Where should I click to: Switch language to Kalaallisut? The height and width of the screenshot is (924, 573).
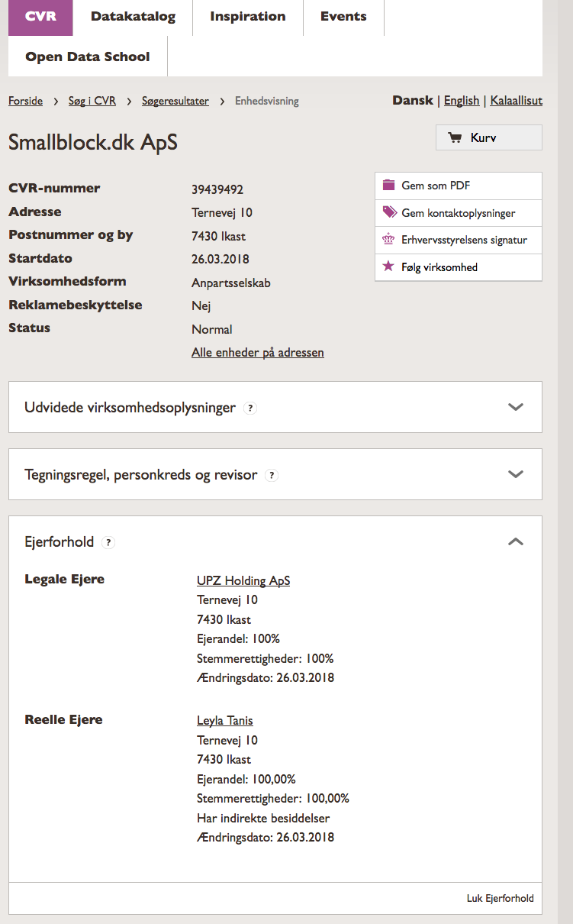(517, 101)
